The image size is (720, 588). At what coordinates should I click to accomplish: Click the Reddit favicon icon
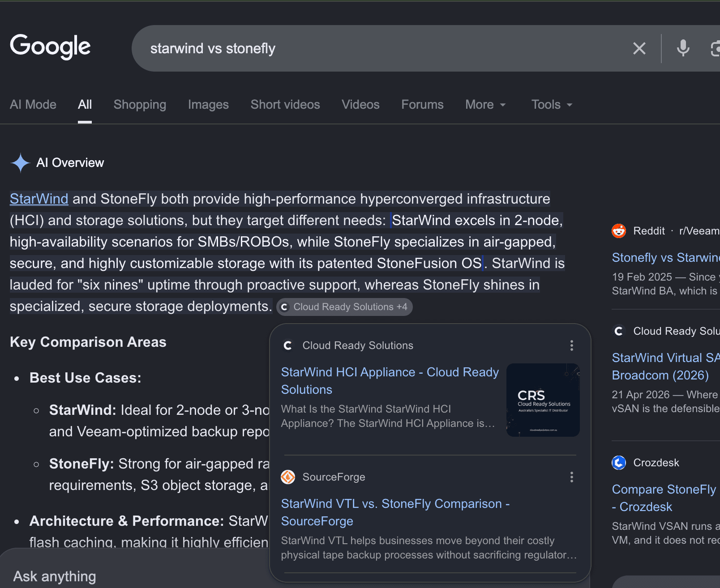[619, 231]
